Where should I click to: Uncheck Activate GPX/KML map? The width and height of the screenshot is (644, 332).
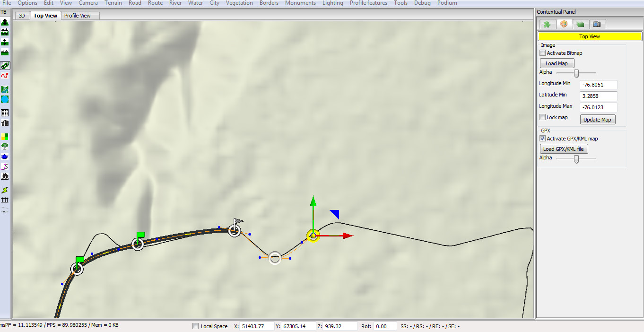[x=543, y=139]
